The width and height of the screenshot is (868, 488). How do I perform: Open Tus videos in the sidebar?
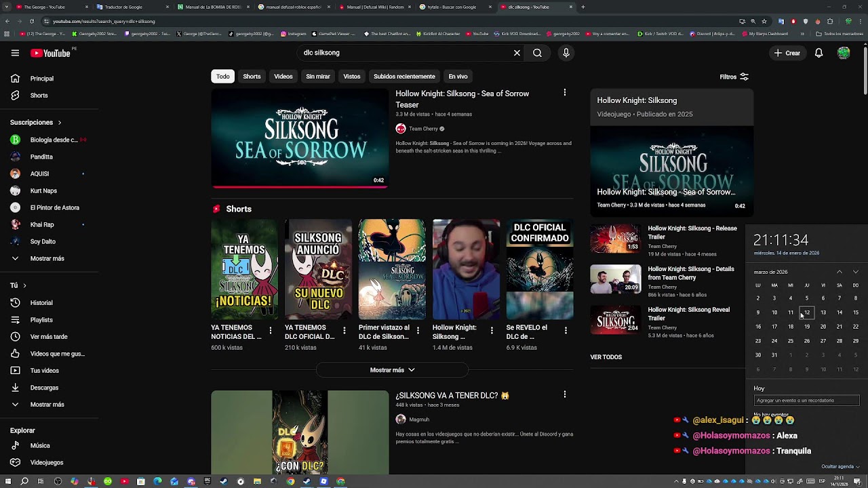[x=46, y=371]
